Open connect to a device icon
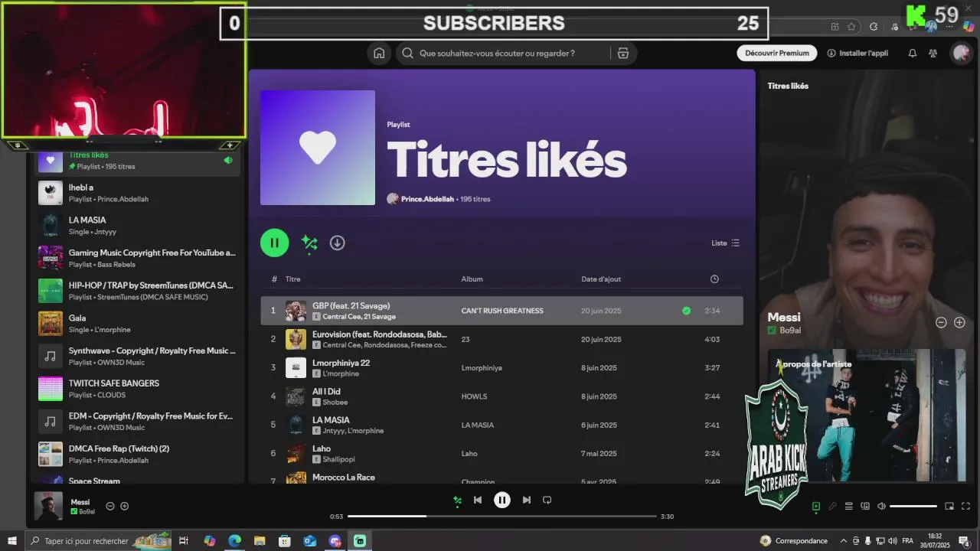This screenshot has height=551, width=980. pyautogui.click(x=865, y=506)
